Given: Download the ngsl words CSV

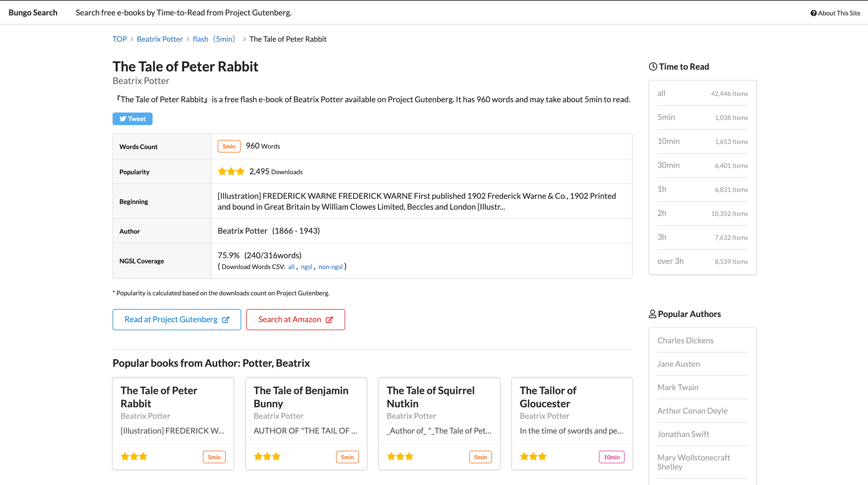Looking at the screenshot, I should [x=306, y=267].
